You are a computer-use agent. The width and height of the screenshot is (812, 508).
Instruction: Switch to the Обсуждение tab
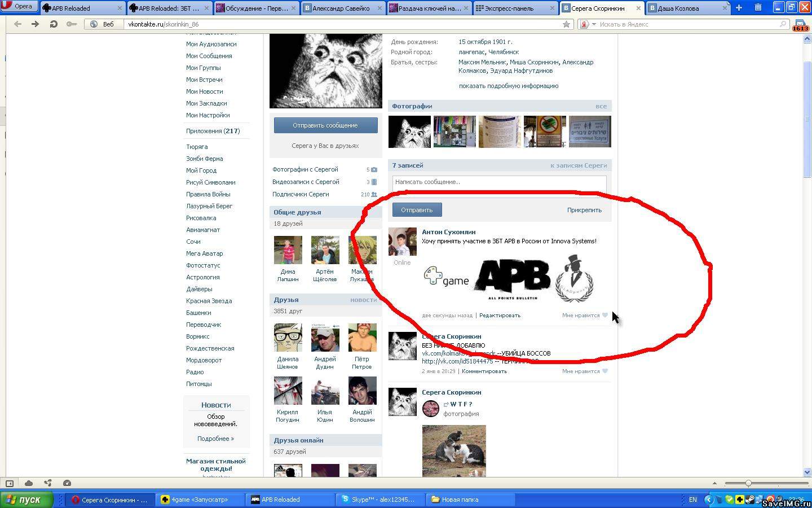(x=256, y=8)
